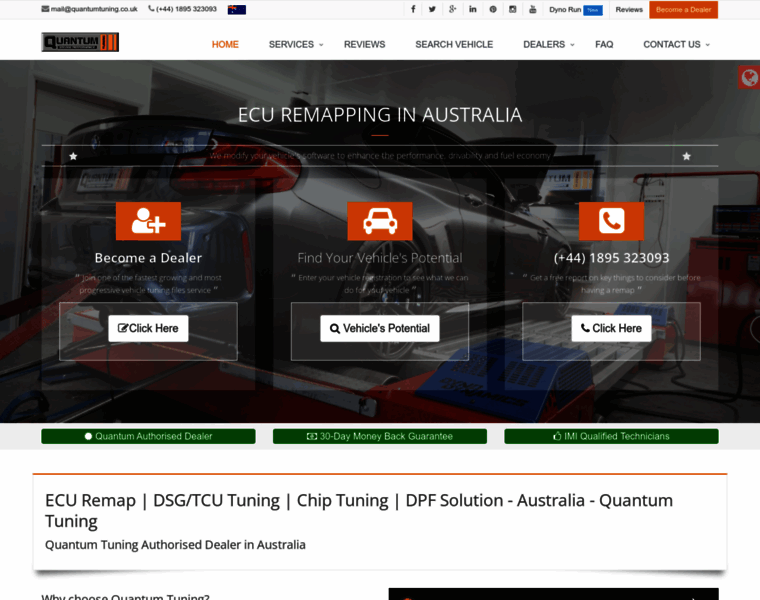
Task: Click the orange car icon
Action: tap(380, 221)
